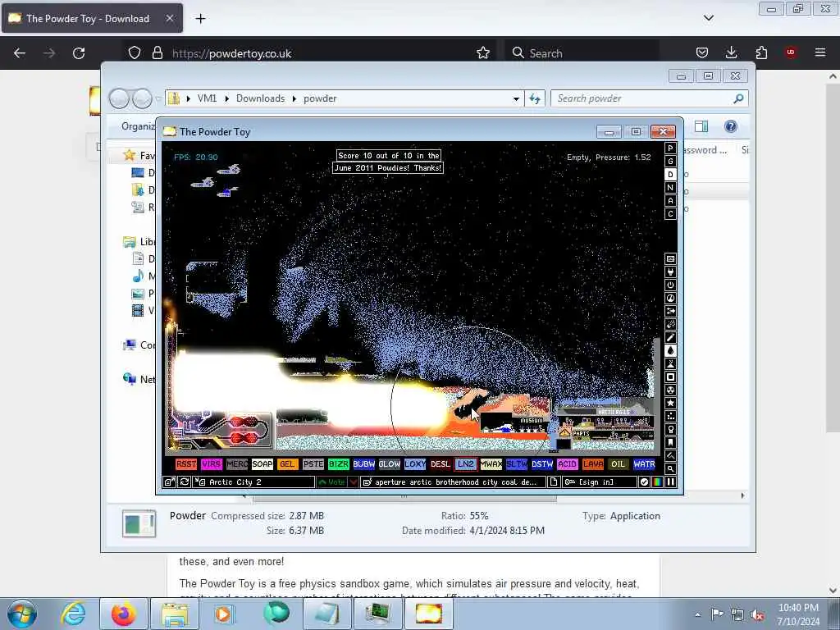Open the Special star section icon
Image resolution: width=840 pixels, height=630 pixels.
[670, 403]
